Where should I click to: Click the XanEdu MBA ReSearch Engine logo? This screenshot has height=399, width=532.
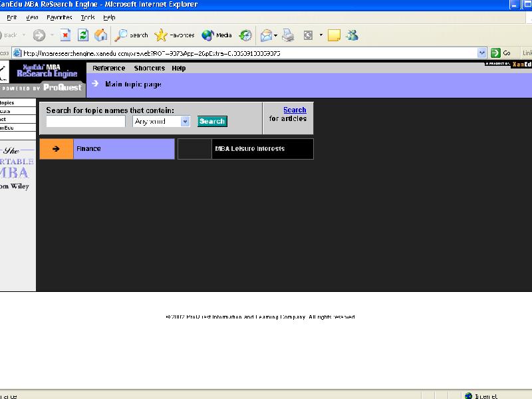pos(47,71)
